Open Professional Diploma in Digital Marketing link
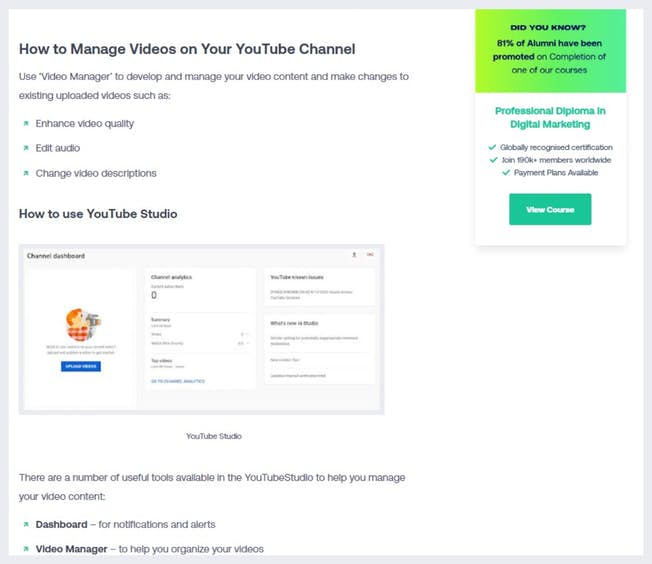This screenshot has width=652, height=564. pyautogui.click(x=550, y=117)
